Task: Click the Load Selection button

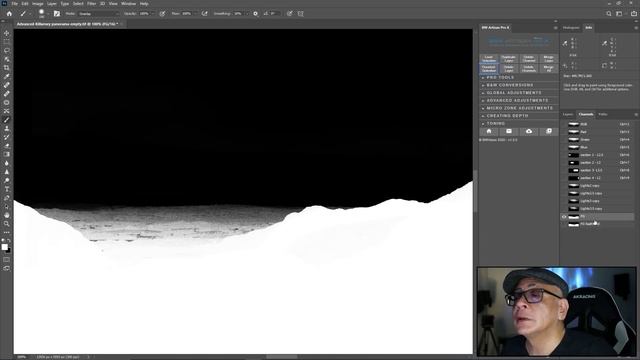Action: pyautogui.click(x=489, y=59)
